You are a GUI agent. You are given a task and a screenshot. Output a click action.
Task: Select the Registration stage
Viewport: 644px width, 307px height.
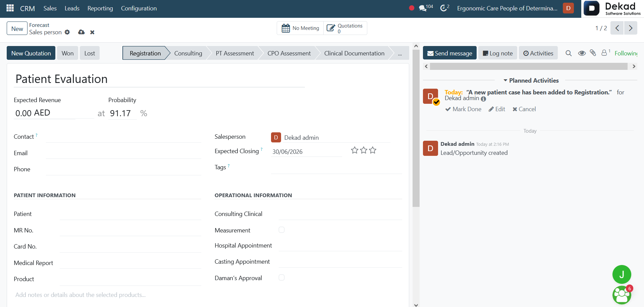pos(145,53)
